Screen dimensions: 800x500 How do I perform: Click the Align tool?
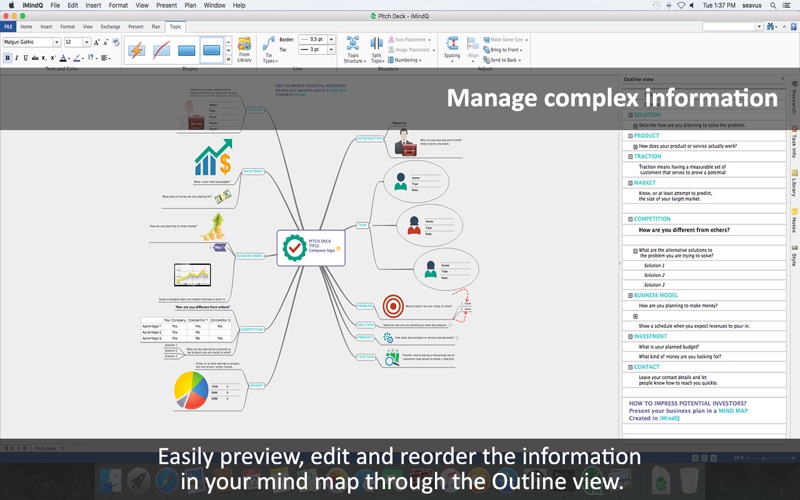pos(473,49)
